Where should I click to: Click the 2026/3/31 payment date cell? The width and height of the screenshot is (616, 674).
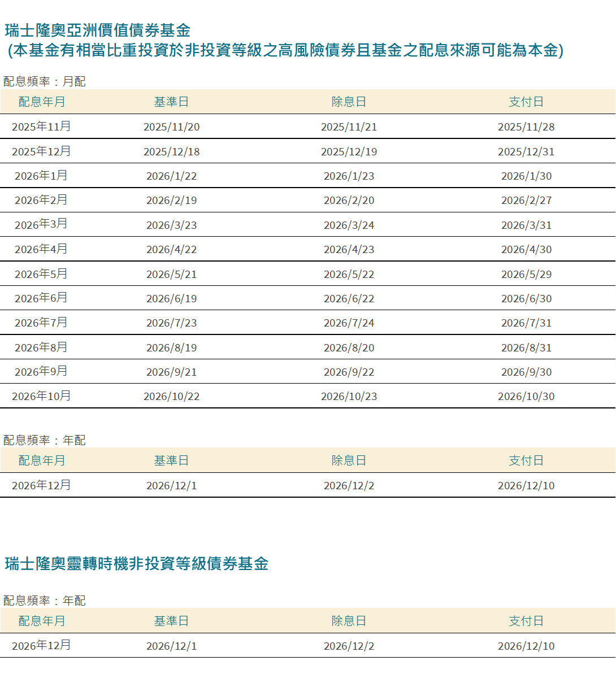[526, 225]
